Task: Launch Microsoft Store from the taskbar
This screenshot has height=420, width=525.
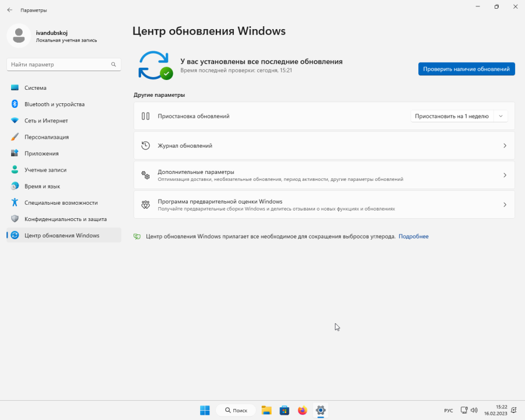Action: (284, 410)
